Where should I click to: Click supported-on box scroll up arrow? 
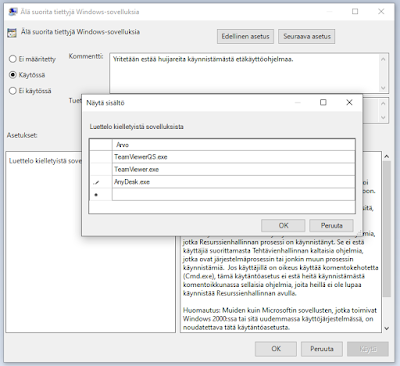383,103
